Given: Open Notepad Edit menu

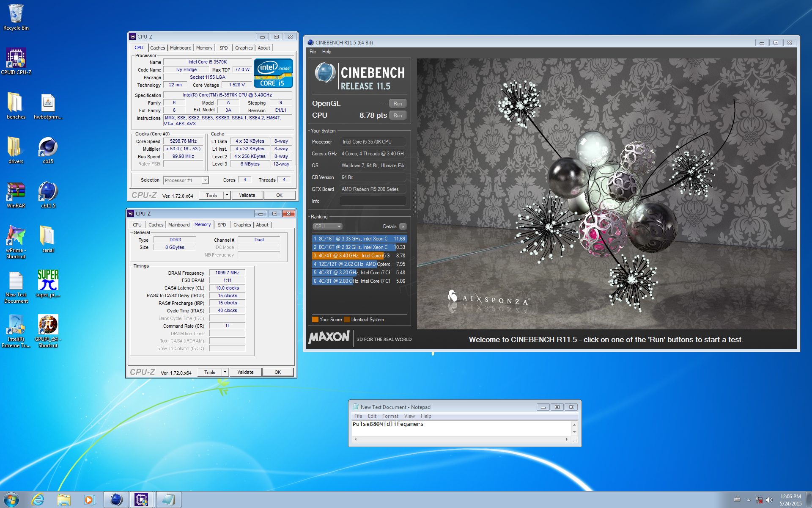Looking at the screenshot, I should pyautogui.click(x=372, y=416).
